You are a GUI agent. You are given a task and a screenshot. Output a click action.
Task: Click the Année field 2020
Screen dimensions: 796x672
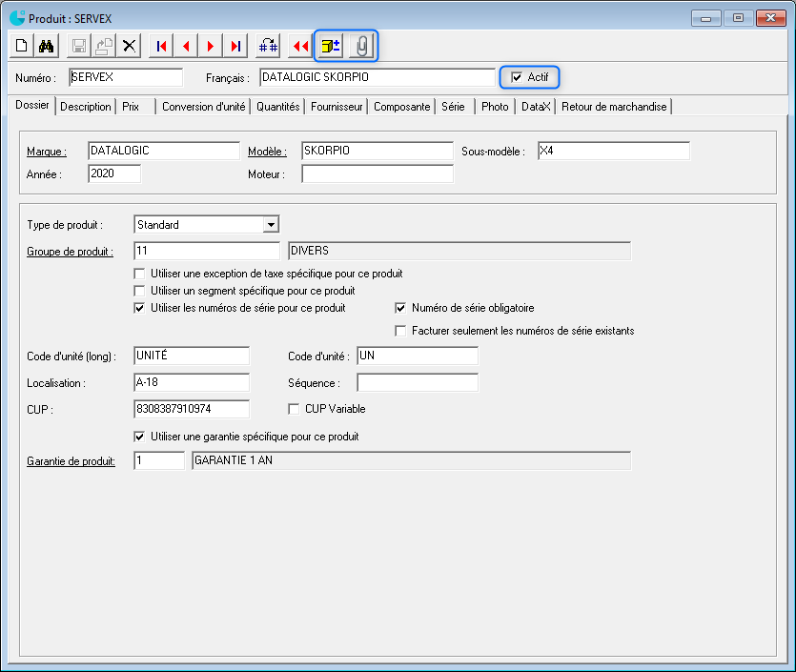(114, 173)
